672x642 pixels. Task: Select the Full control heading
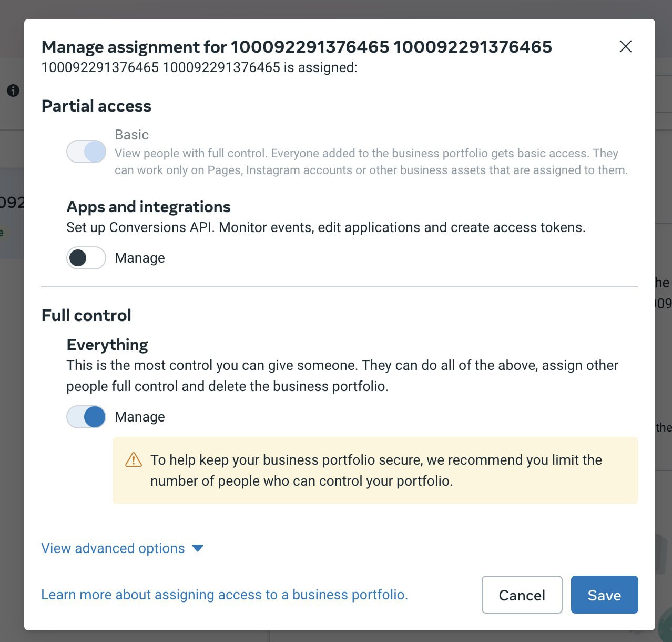[x=86, y=315]
